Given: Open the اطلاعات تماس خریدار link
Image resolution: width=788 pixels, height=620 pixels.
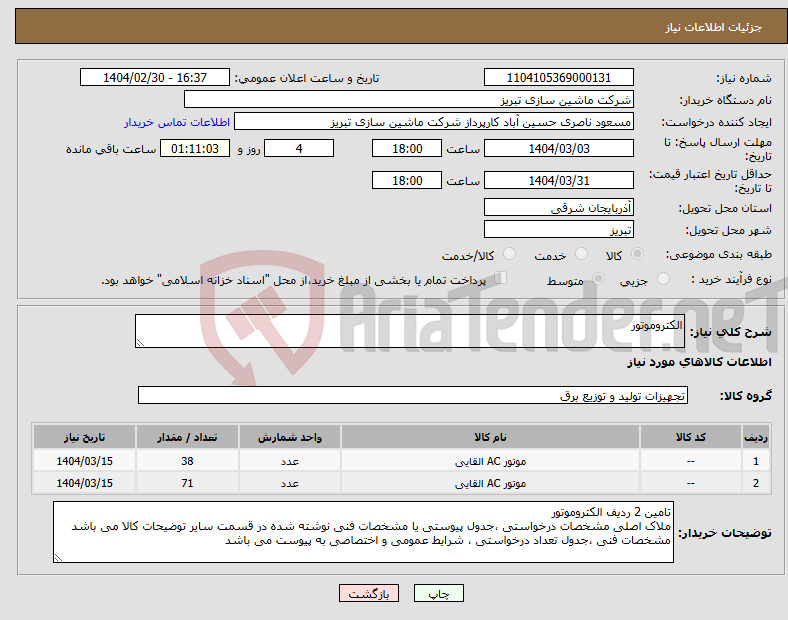Looking at the screenshot, I should (x=177, y=122).
